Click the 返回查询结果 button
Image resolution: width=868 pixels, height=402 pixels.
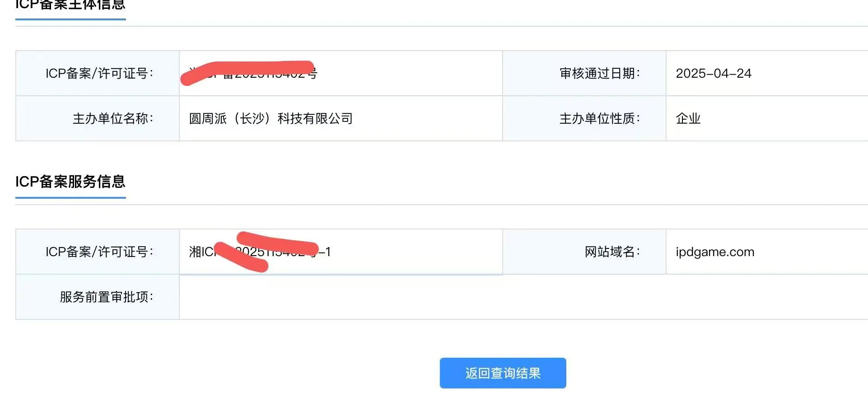503,373
